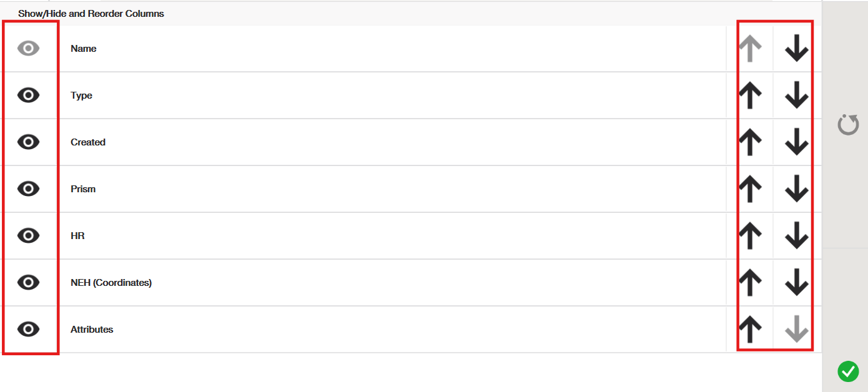Toggle NEH (Coordinates) column visibility
Viewport: 868px width, 392px height.
[29, 282]
